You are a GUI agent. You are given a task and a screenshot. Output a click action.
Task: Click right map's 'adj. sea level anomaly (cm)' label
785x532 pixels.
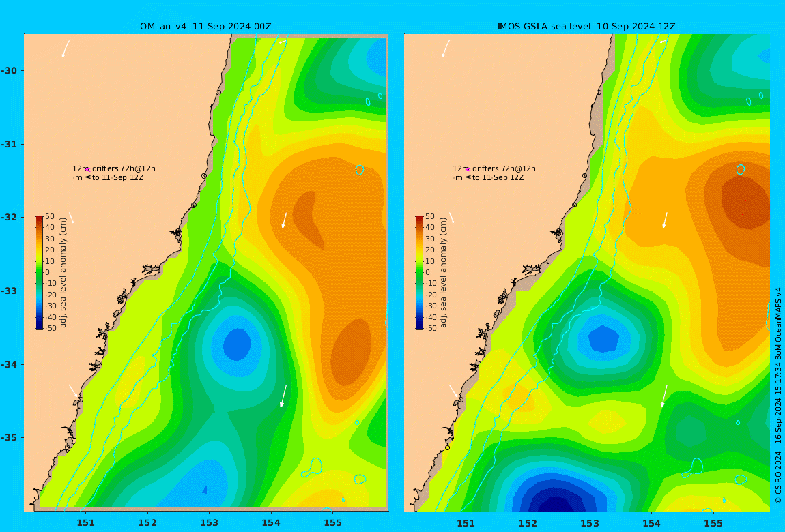(x=444, y=273)
